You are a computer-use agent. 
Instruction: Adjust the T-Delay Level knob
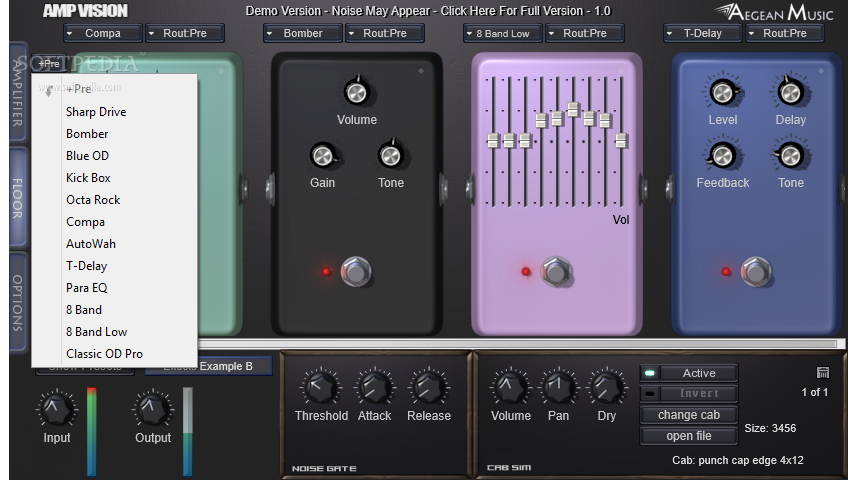pos(723,92)
